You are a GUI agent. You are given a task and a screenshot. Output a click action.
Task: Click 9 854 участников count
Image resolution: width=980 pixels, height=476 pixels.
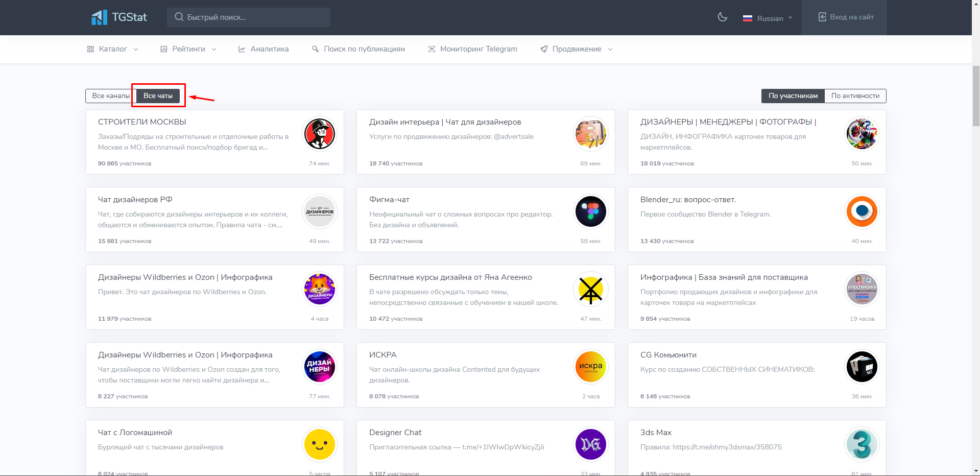point(665,319)
